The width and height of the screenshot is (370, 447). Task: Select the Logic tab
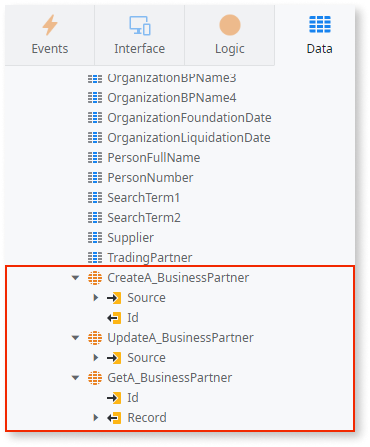pyautogui.click(x=230, y=35)
